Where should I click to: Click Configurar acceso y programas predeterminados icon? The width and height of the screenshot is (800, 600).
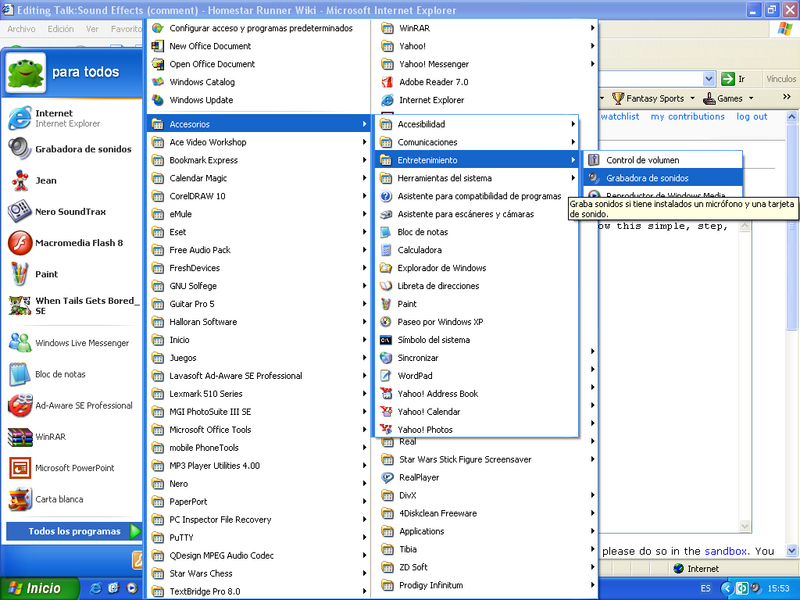158,28
